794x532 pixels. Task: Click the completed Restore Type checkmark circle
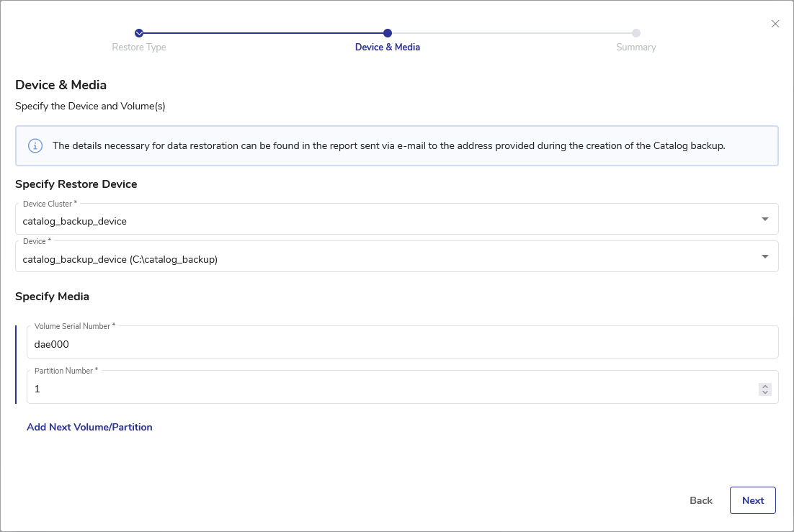139,33
